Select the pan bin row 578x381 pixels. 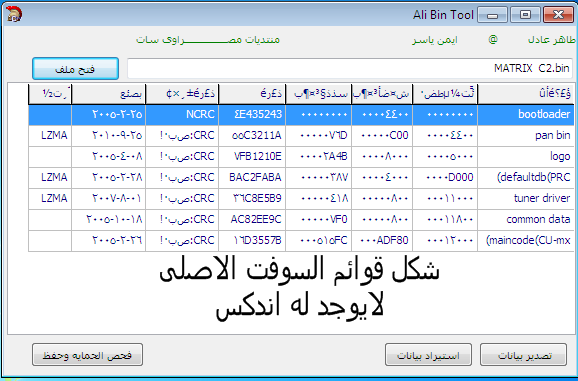[301, 135]
